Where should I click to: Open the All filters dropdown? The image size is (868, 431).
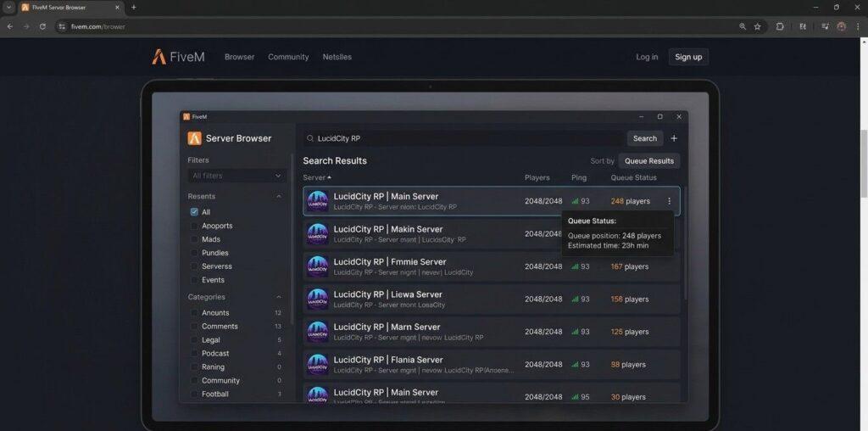pos(237,176)
